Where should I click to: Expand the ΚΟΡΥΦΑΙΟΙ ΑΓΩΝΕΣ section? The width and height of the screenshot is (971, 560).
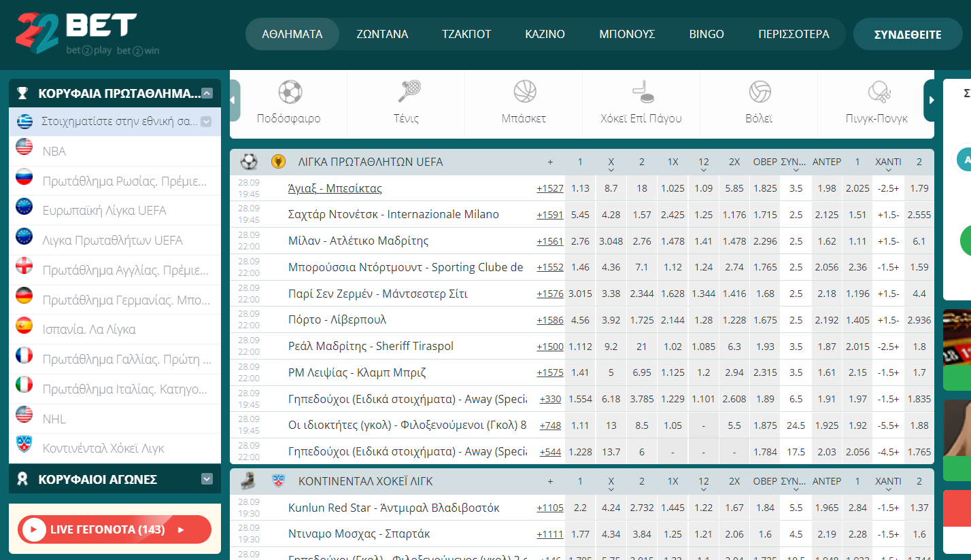click(207, 479)
